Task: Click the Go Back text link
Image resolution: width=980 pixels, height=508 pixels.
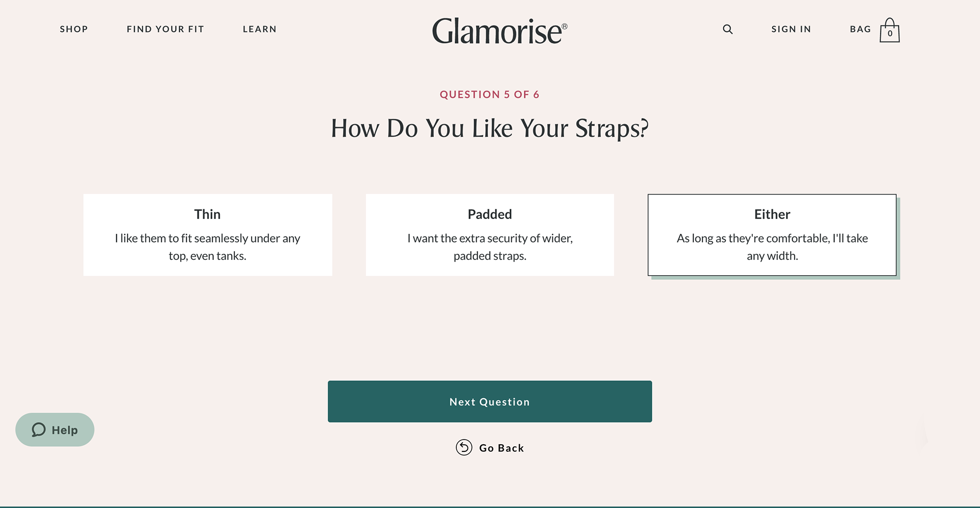Action: coord(502,448)
